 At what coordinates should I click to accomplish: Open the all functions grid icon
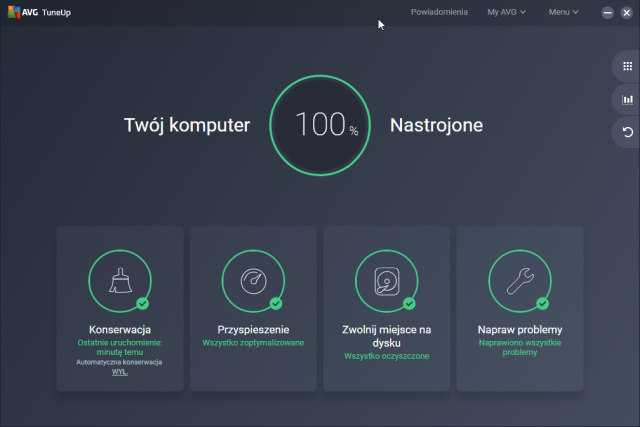(x=627, y=66)
